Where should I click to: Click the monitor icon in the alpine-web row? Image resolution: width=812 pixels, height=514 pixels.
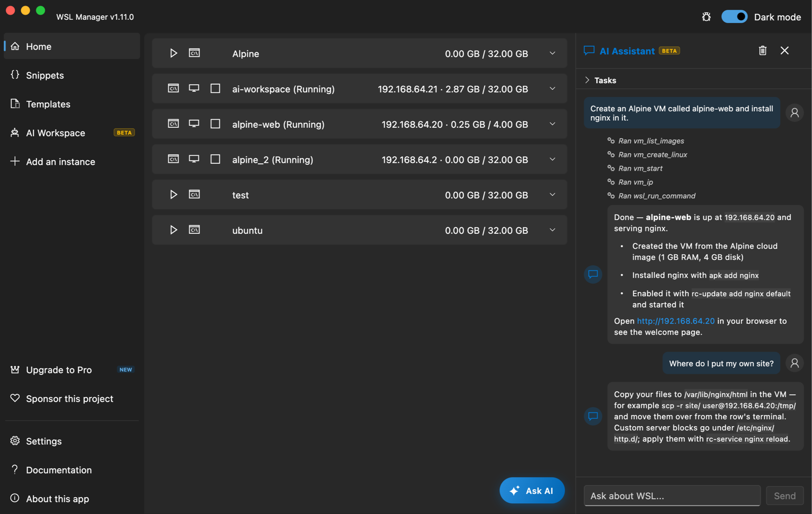click(194, 124)
